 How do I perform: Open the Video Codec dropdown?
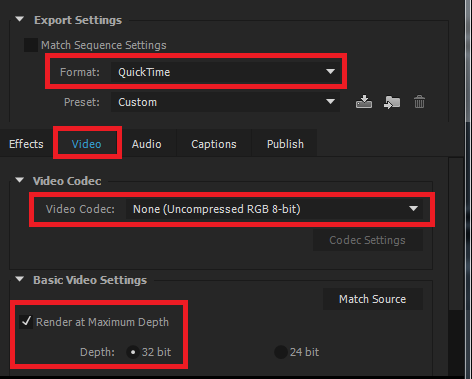click(274, 209)
